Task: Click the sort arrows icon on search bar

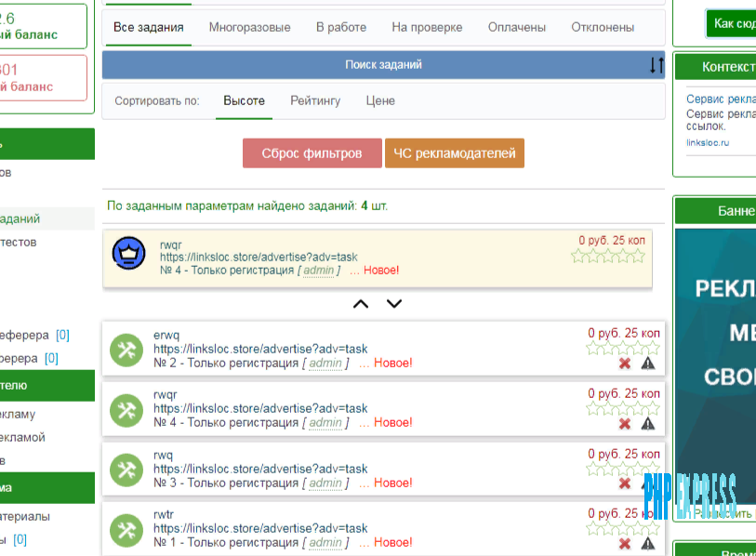Action: 657,64
